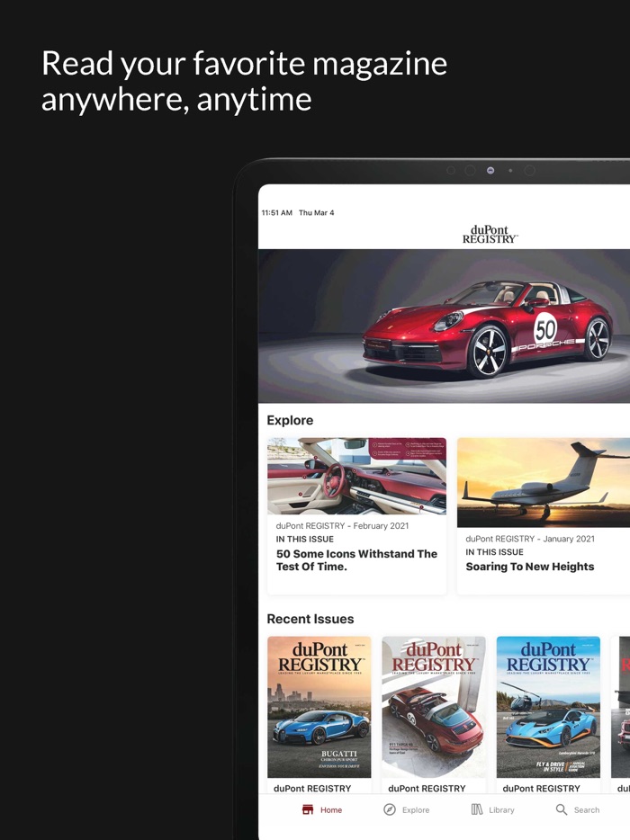Image resolution: width=630 pixels, height=840 pixels.
Task: Open the red Porsche hero banner
Action: click(444, 326)
